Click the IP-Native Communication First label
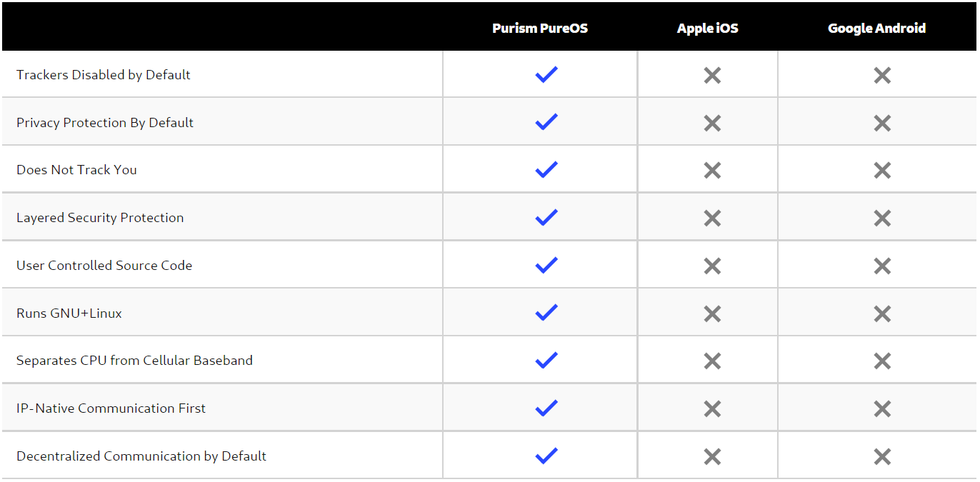The height and width of the screenshot is (482, 980). pos(111,408)
